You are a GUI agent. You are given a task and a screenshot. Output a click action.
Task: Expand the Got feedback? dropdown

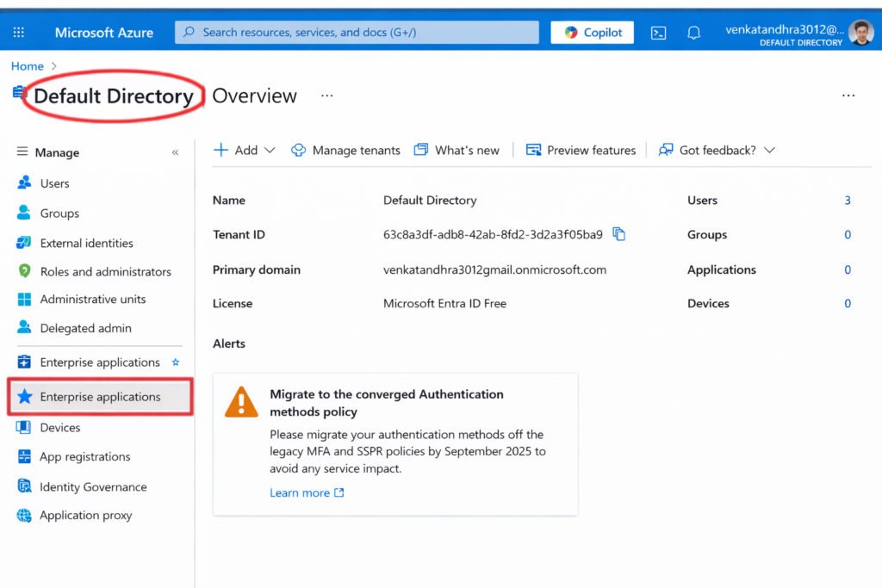(717, 150)
